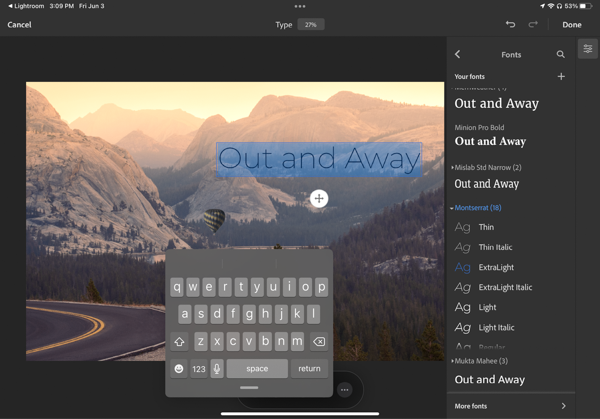Tap the 'Type' title label
Viewport: 600px width, 419px height.
(x=284, y=25)
